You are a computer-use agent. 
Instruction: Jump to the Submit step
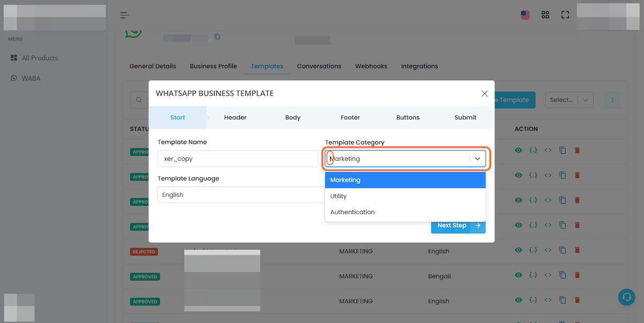465,117
